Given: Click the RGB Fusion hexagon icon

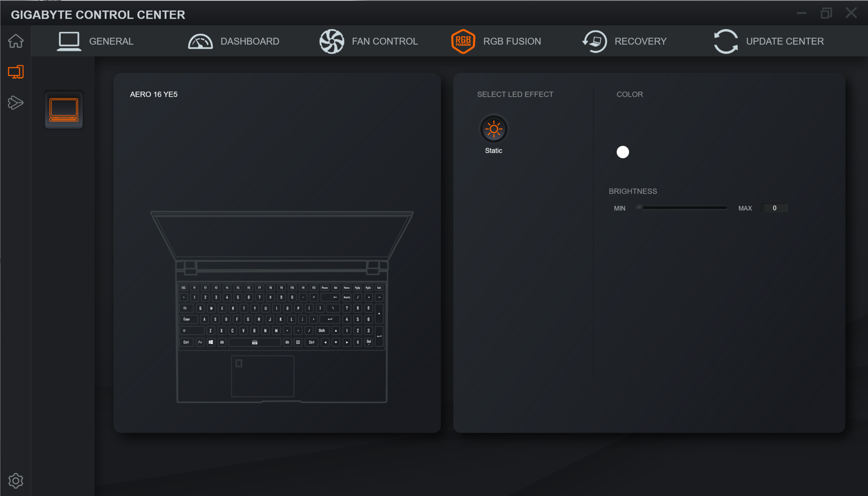Looking at the screenshot, I should pos(463,41).
